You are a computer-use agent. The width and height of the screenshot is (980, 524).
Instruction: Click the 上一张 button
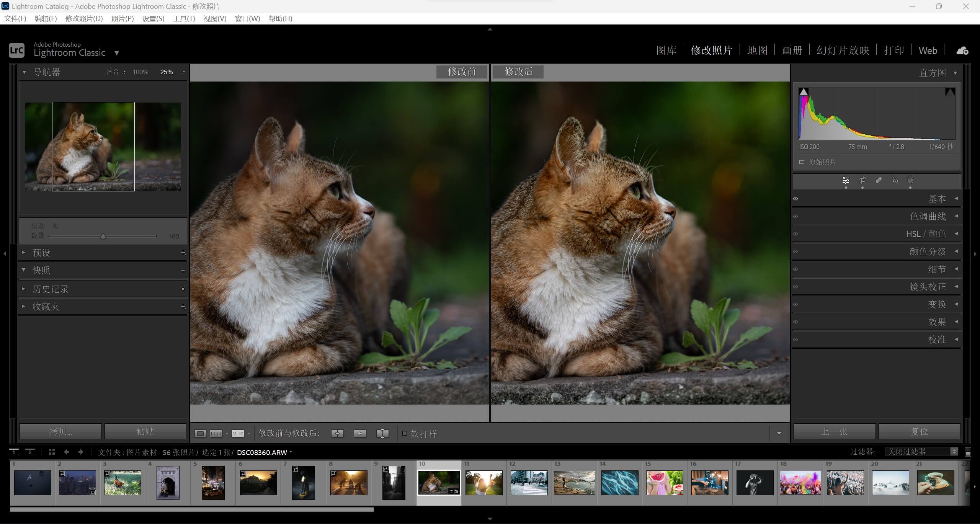click(835, 431)
